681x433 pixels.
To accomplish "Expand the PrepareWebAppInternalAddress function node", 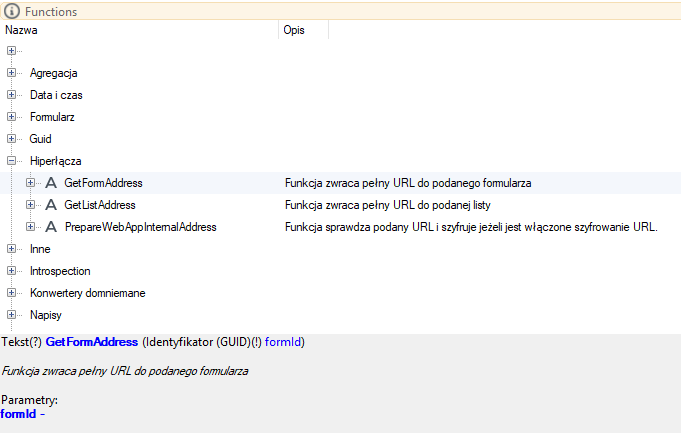I will coord(30,227).
